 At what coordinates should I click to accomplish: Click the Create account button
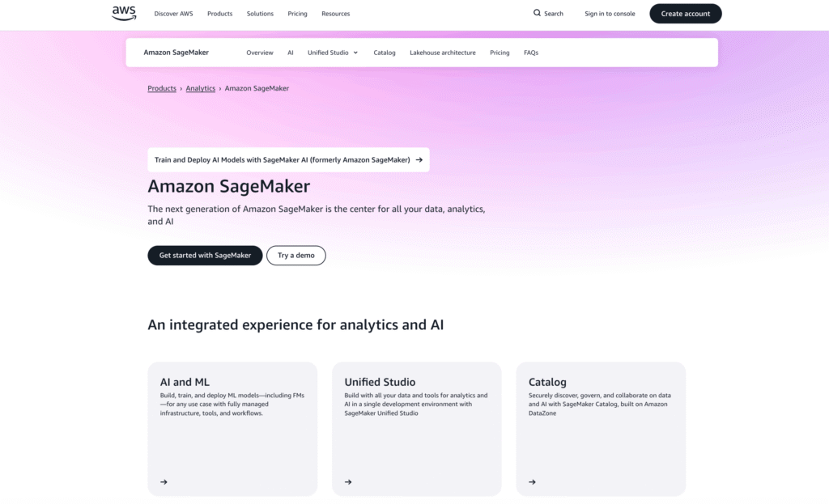coord(685,13)
